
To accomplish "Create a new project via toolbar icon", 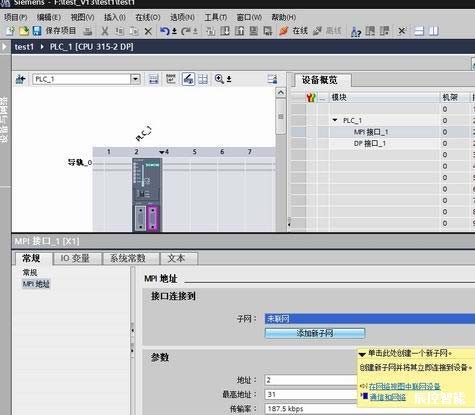I will [x=10, y=31].
